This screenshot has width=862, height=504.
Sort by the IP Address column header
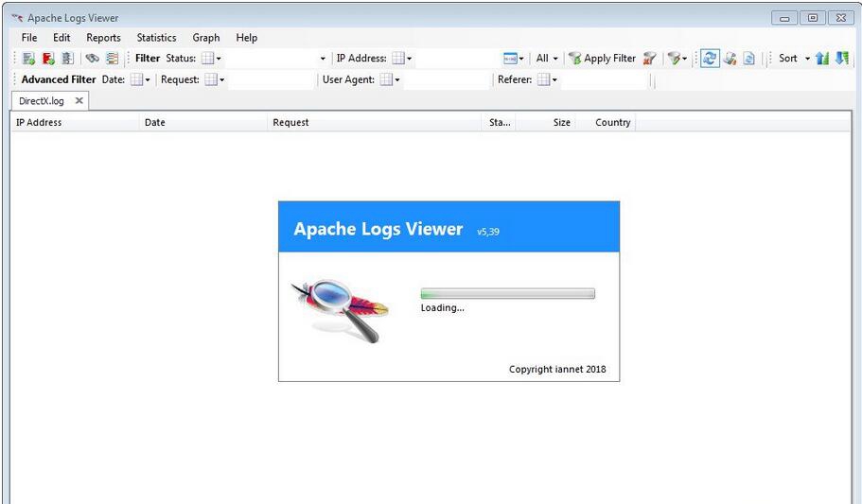point(76,123)
